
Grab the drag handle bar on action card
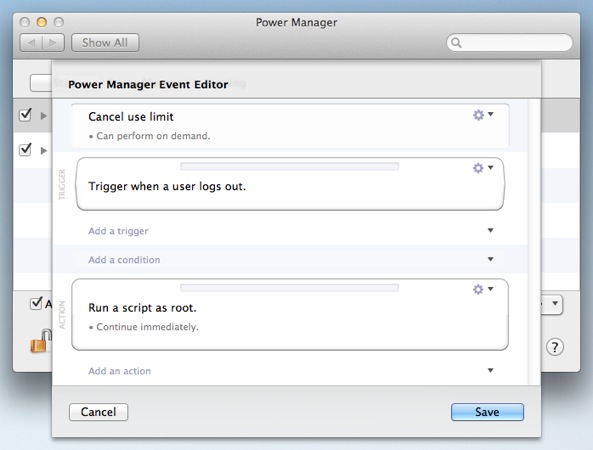(290, 288)
